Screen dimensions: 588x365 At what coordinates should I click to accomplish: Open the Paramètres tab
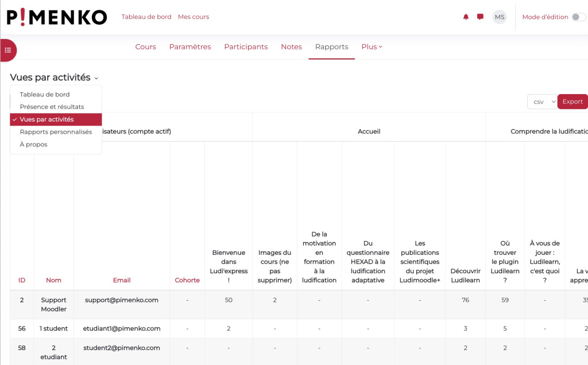click(190, 46)
